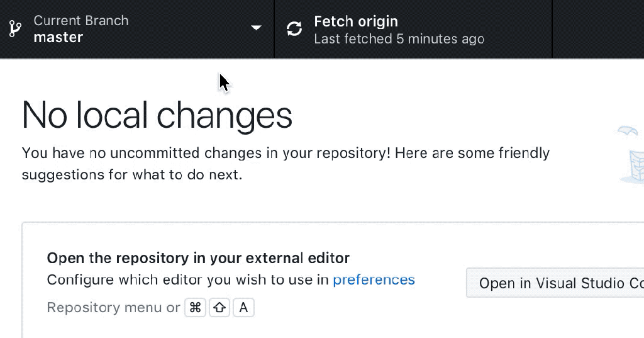Expand the branch dropdown arrow
This screenshot has height=338, width=644.
coord(257,28)
